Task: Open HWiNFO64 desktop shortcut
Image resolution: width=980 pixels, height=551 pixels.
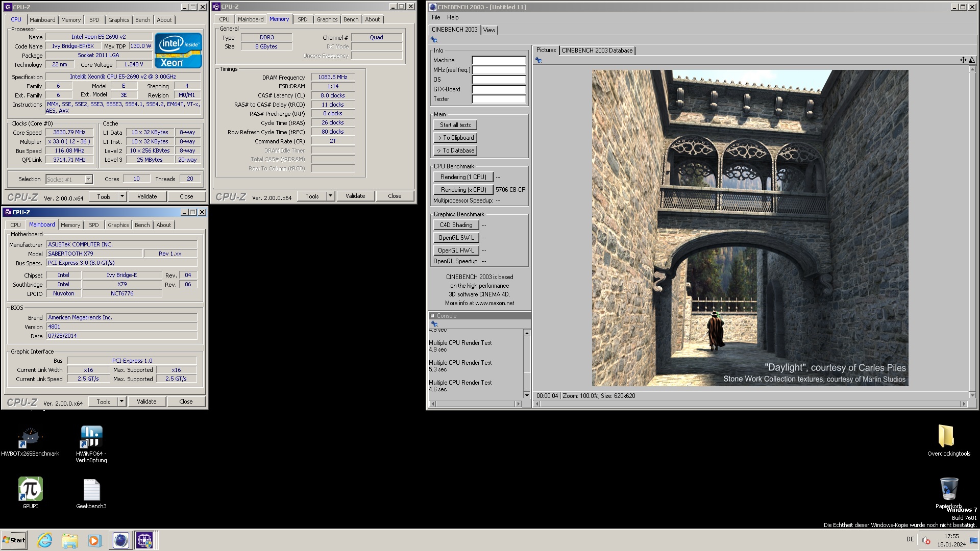Action: click(91, 444)
